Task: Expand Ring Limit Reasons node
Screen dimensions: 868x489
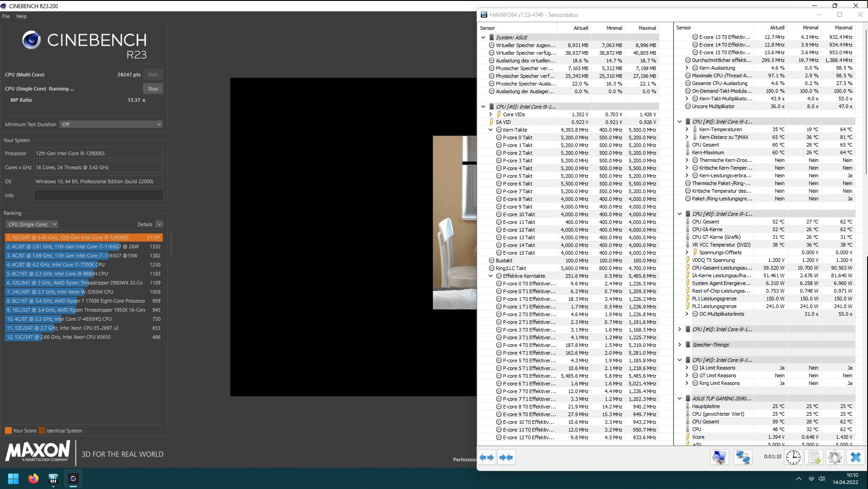Action: tap(687, 383)
